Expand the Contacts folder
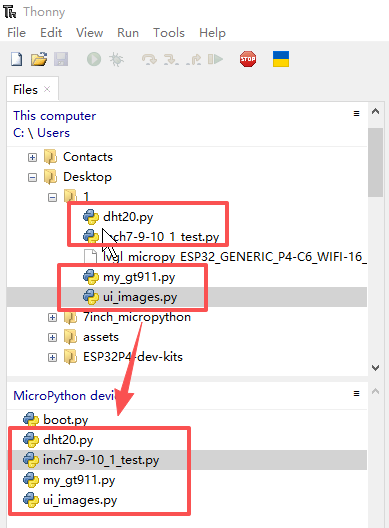 32,157
